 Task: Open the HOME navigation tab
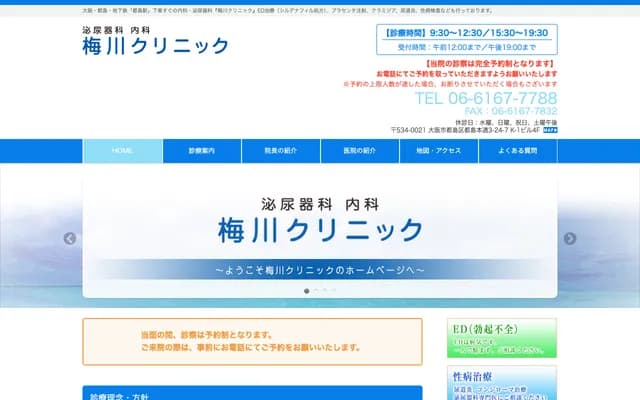pyautogui.click(x=122, y=151)
